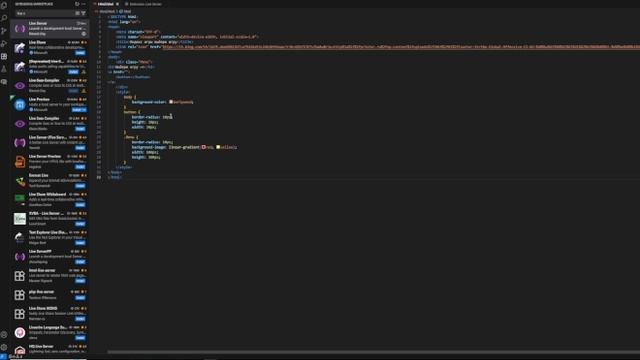640x360 pixels.
Task: Open the Explorer view in activity bar
Action: [x=4, y=5]
